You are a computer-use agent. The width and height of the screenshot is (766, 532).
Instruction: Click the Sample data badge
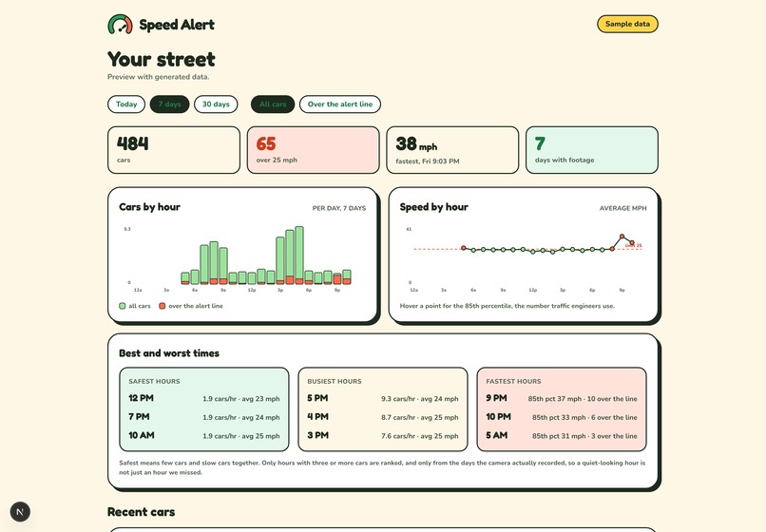tap(627, 24)
